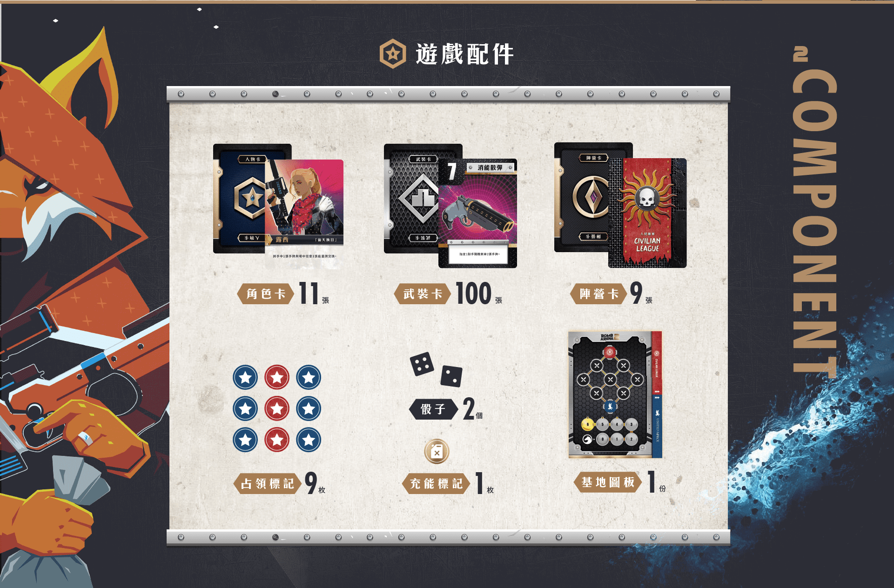Viewport: 894px width, 588px height.
Task: Click the 遊戲配件 page title text
Action: click(x=464, y=54)
